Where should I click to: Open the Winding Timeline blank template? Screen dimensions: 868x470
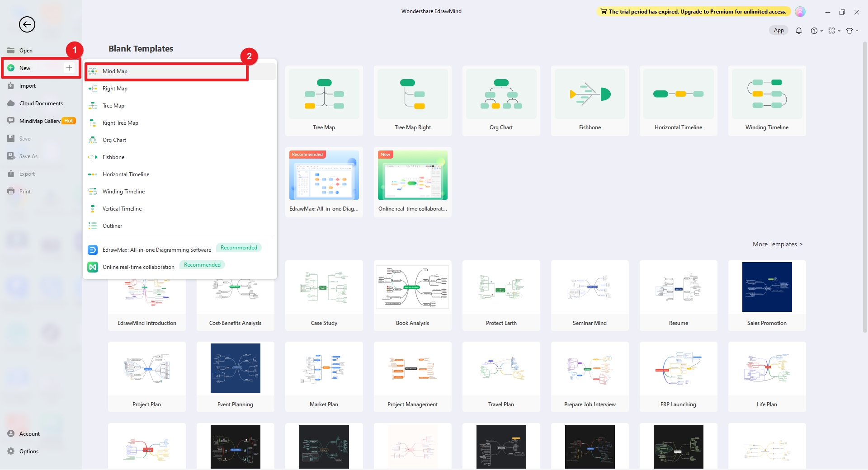tap(767, 101)
